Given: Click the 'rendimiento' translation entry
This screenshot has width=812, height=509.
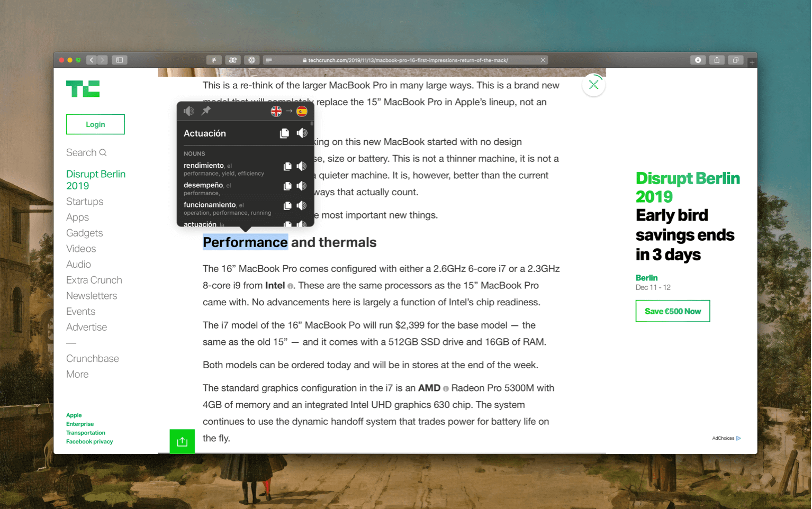Looking at the screenshot, I should (204, 166).
